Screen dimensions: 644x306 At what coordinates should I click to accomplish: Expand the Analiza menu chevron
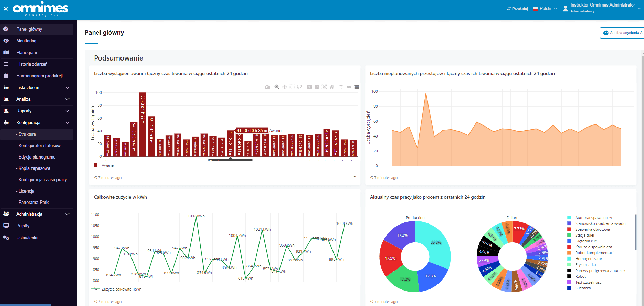67,99
